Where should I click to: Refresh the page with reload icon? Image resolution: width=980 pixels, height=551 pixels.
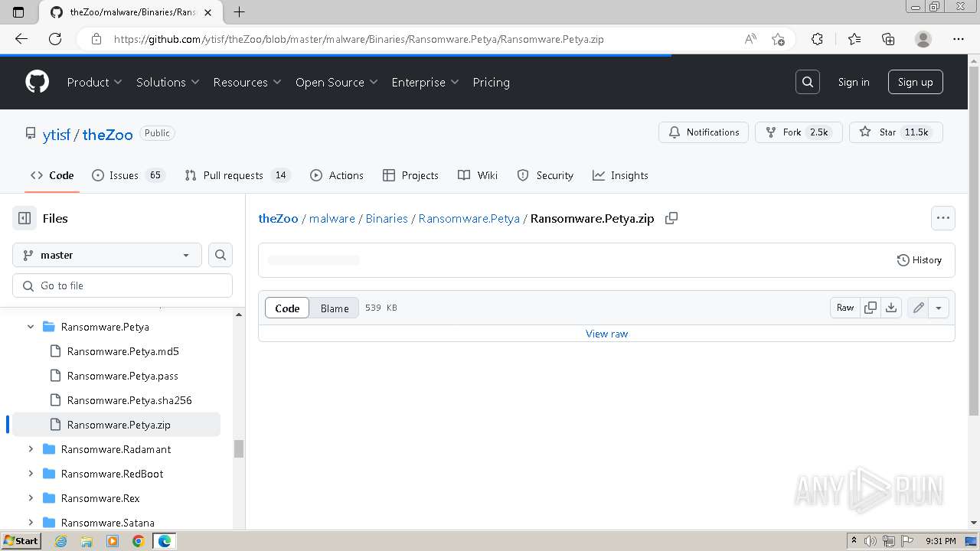[x=55, y=39]
